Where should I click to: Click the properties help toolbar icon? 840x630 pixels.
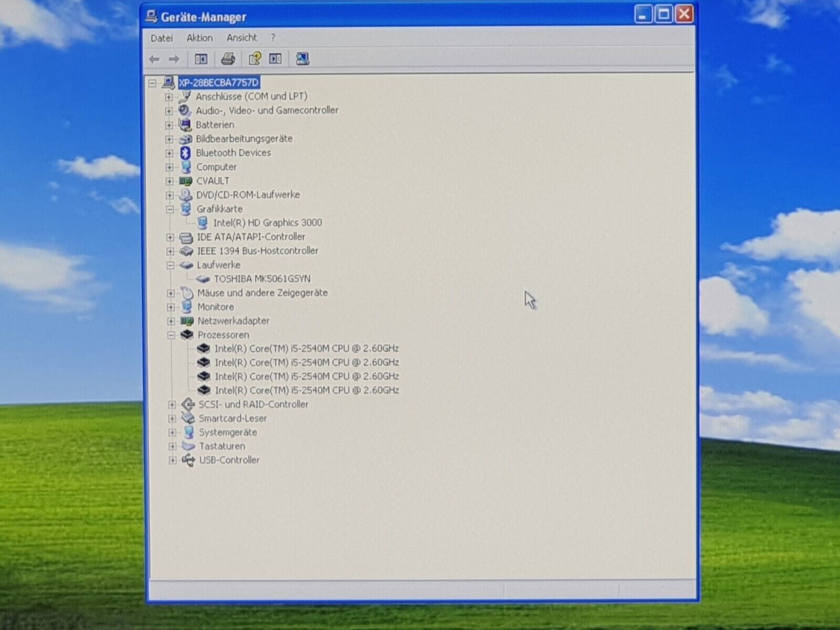(255, 59)
